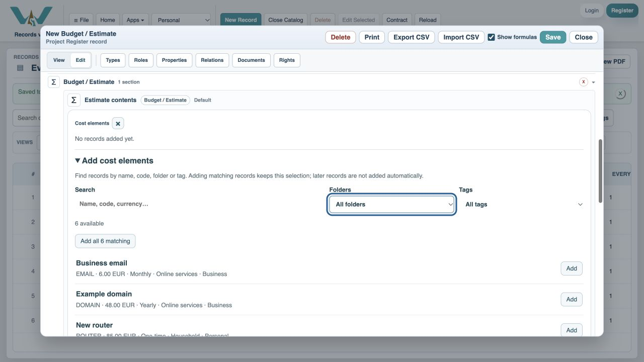Screen dimensions: 644x362
Task: Click the site logo in the background header
Action: coord(31,17)
